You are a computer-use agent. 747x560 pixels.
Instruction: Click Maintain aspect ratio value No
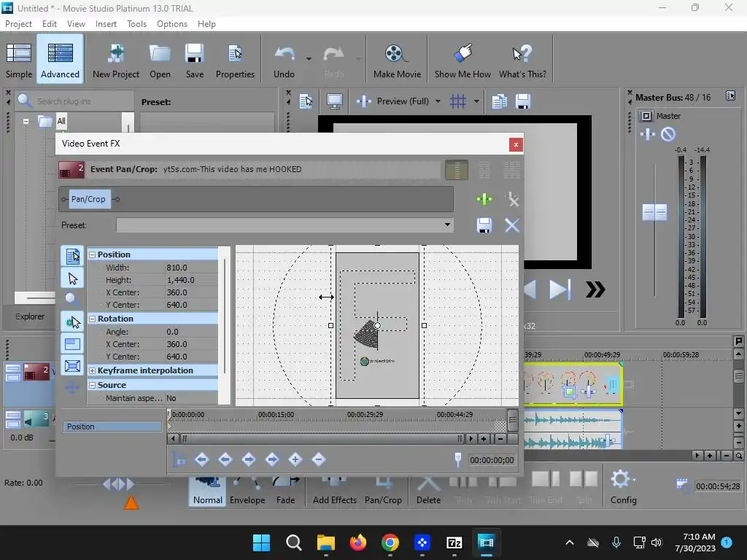pos(190,398)
